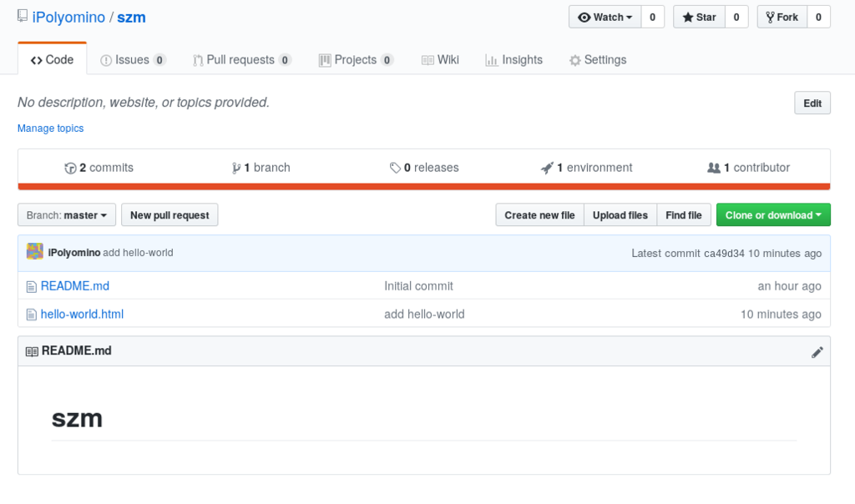Open the Branch: master dropdown
The width and height of the screenshot is (855, 504).
67,214
